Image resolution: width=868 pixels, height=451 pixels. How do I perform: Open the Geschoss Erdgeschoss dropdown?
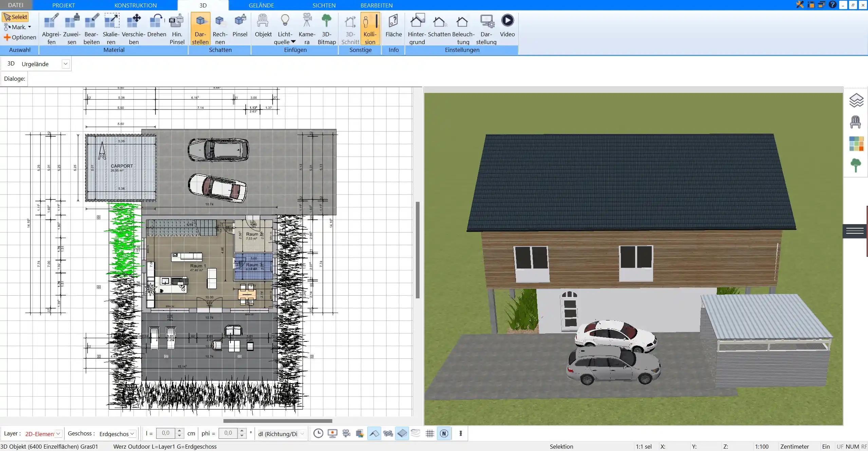click(132, 434)
